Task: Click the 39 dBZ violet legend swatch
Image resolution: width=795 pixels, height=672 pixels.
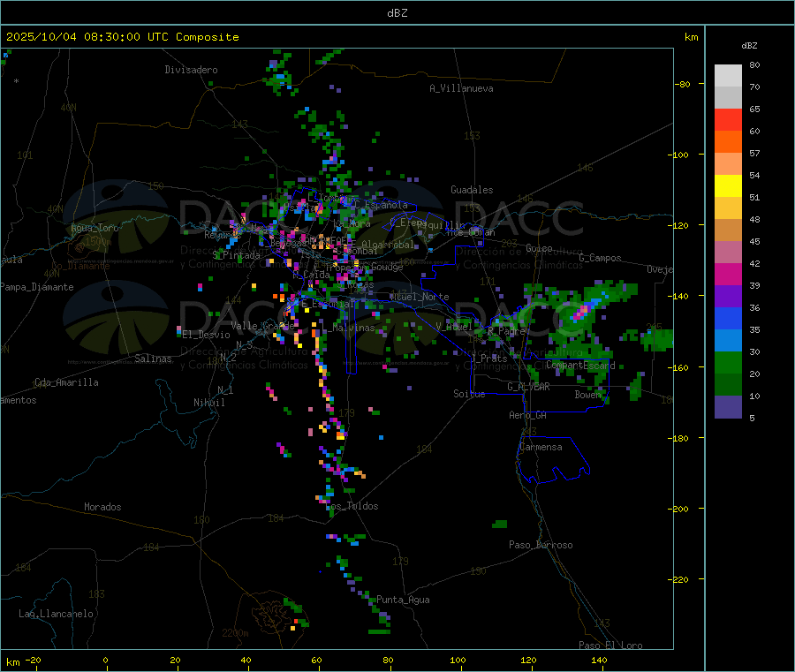Action: (x=728, y=297)
